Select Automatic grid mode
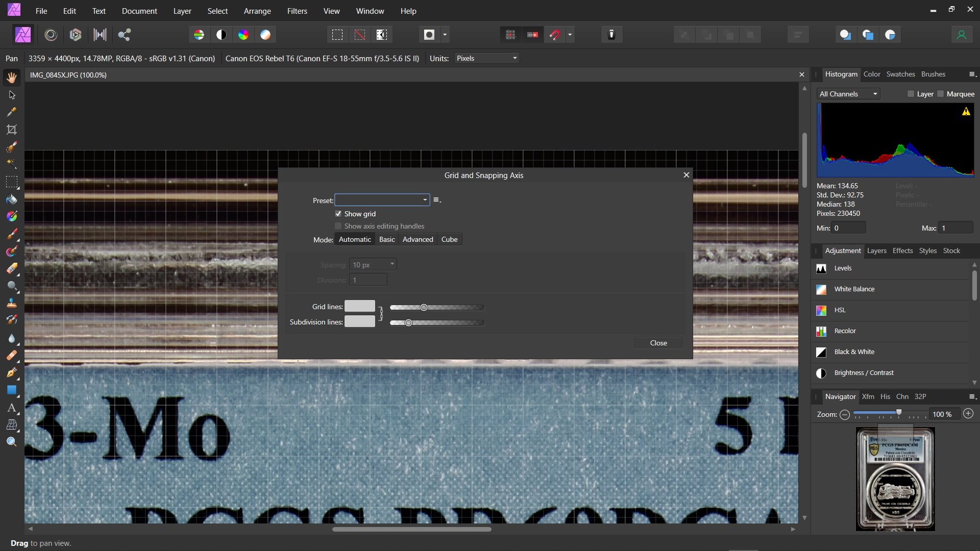Screen dimensions: 980x551 (x=355, y=239)
